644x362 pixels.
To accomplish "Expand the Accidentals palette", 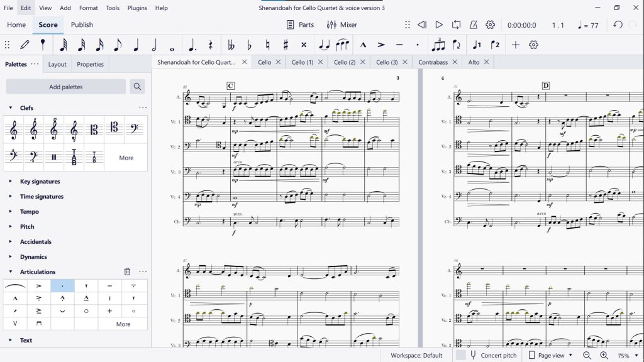I will pyautogui.click(x=11, y=242).
